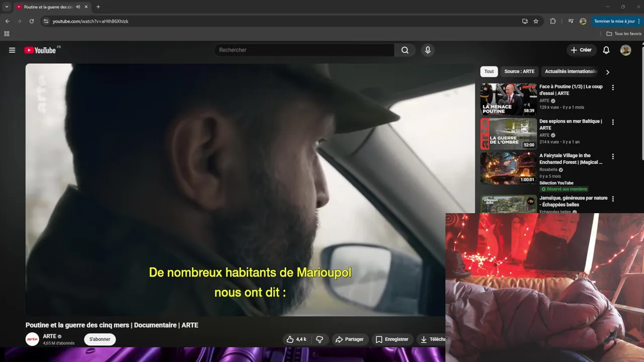Image resolution: width=644 pixels, height=362 pixels.
Task: Select the Actualités internationales filter chip
Action: pyautogui.click(x=571, y=71)
